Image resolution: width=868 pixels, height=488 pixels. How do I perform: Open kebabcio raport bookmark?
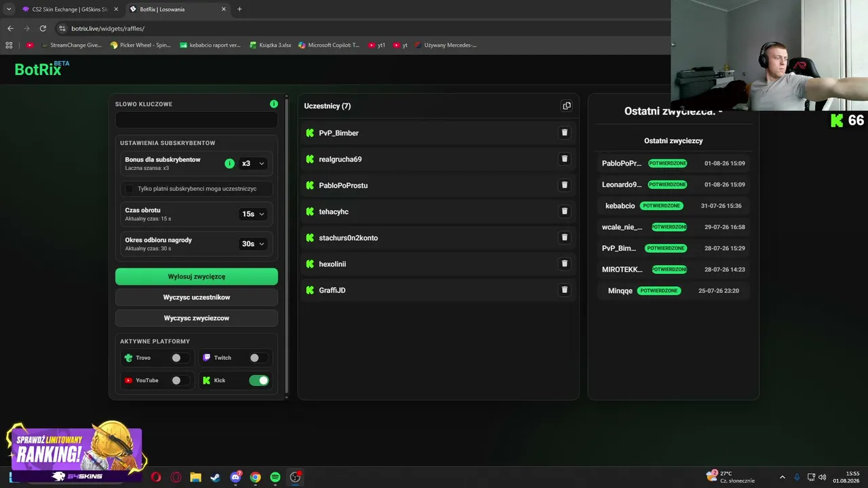pos(210,45)
